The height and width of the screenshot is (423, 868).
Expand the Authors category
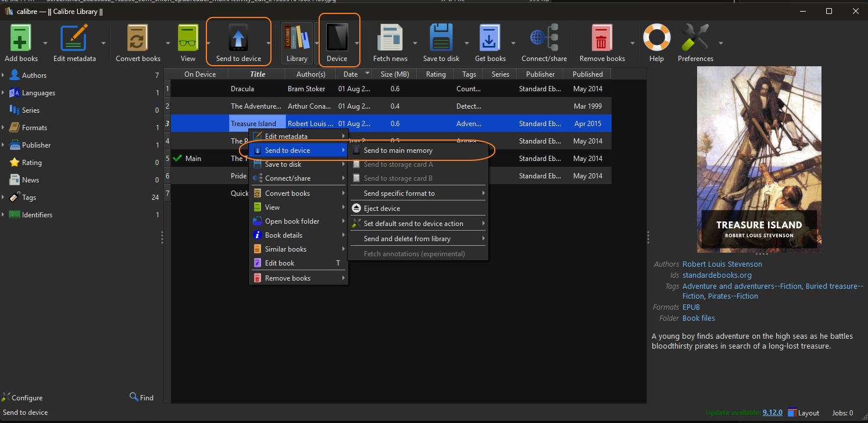pyautogui.click(x=3, y=76)
